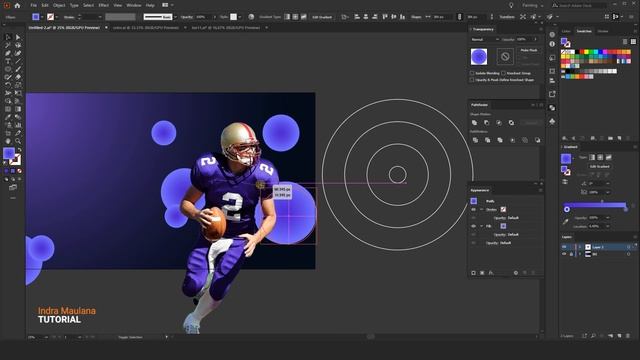
Task: Click Transform in the control bar
Action: coord(507,17)
